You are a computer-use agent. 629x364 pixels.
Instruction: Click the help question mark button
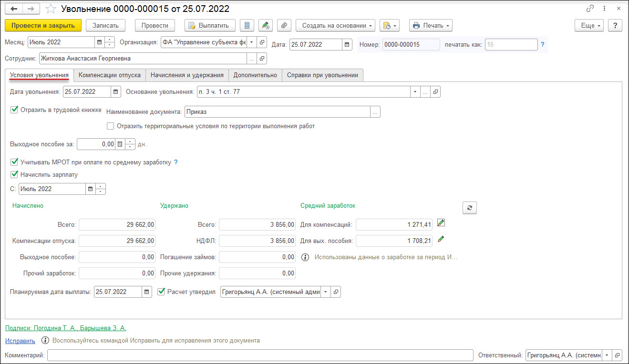[615, 25]
